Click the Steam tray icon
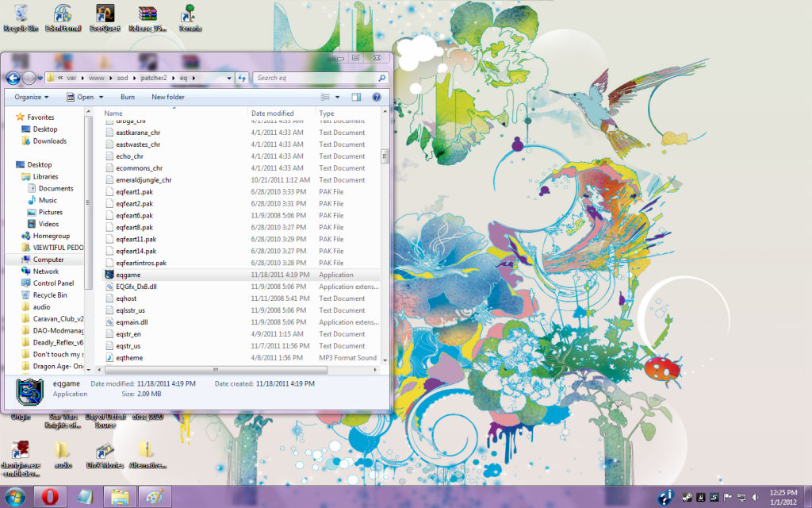 [688, 497]
